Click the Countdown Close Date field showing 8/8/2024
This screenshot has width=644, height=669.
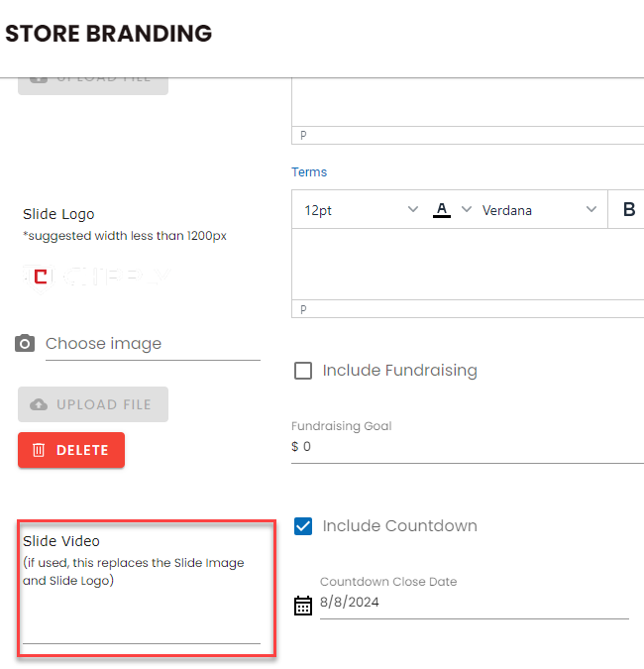474,603
